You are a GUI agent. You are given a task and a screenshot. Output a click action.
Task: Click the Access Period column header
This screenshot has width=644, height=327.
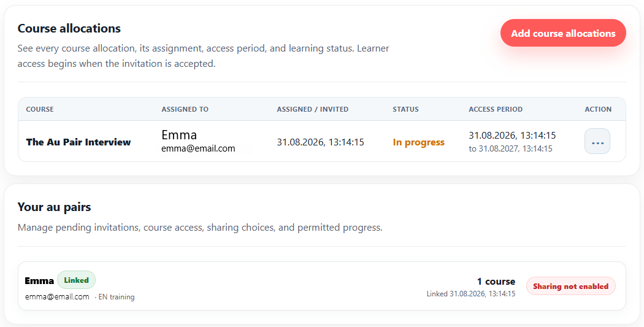(x=496, y=109)
